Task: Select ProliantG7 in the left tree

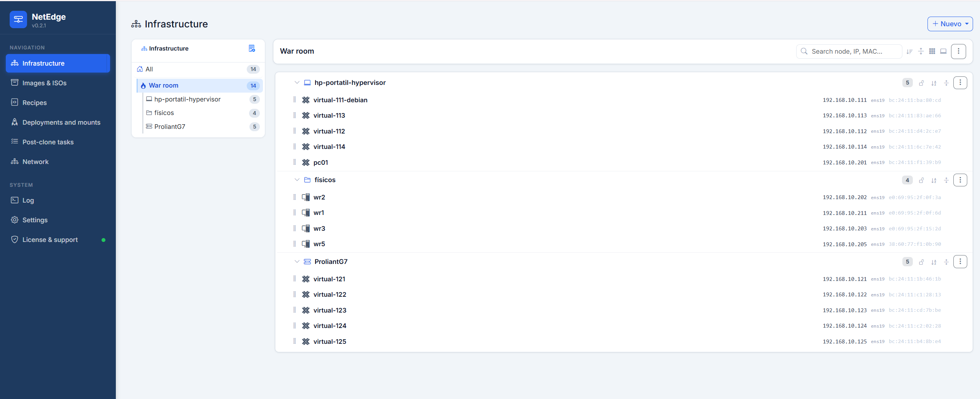Action: (x=202, y=127)
